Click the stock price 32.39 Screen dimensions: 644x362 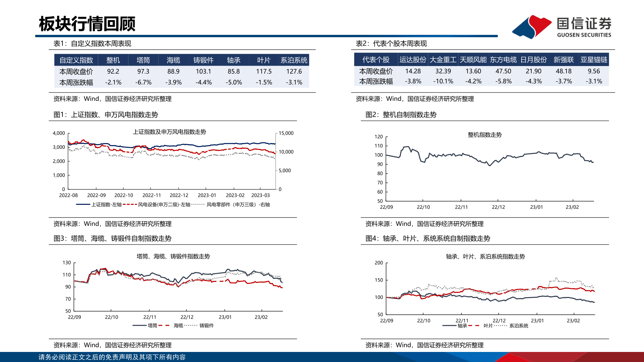443,71
